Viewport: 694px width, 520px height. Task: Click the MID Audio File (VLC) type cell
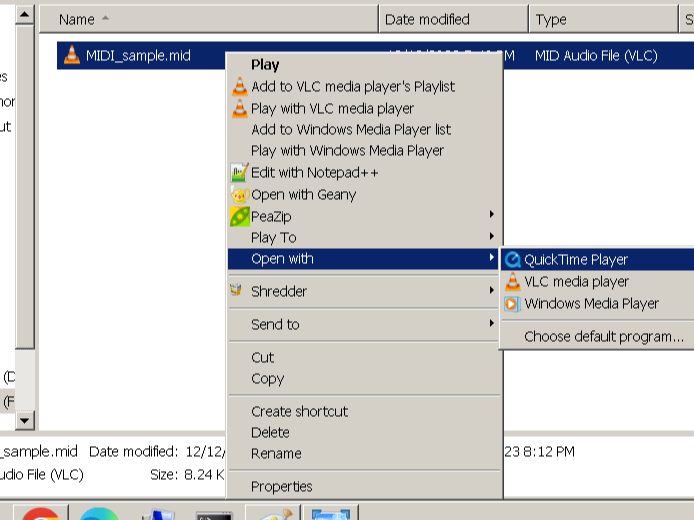coord(596,55)
